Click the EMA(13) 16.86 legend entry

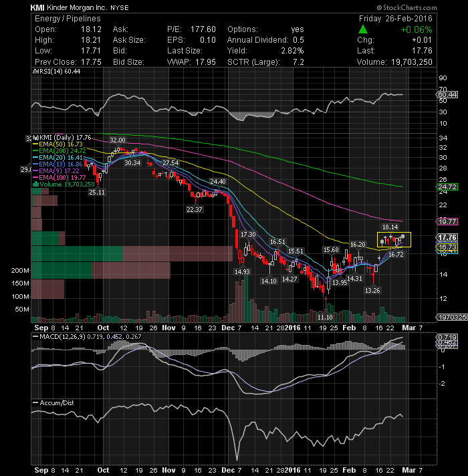pos(57,164)
